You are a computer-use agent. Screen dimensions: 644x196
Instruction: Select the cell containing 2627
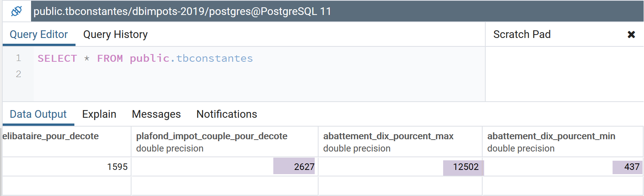pos(294,166)
